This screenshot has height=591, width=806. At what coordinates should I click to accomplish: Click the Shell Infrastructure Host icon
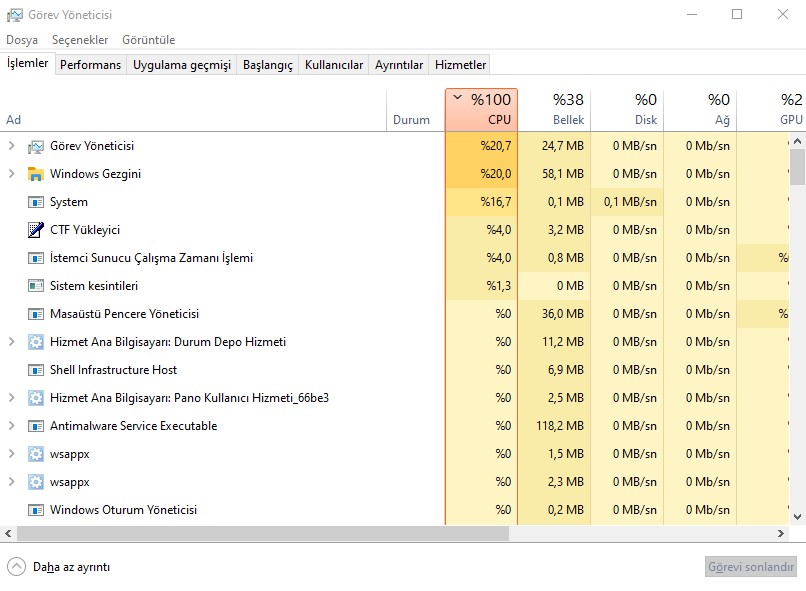[35, 370]
